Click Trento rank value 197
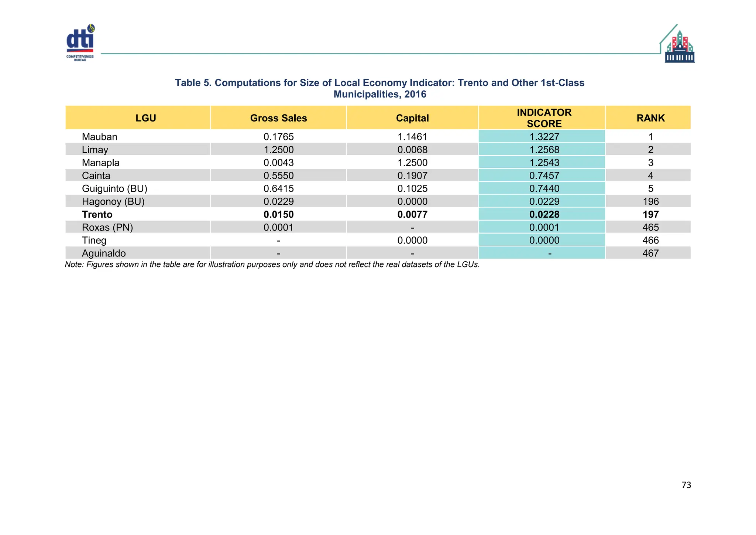 (x=650, y=214)
